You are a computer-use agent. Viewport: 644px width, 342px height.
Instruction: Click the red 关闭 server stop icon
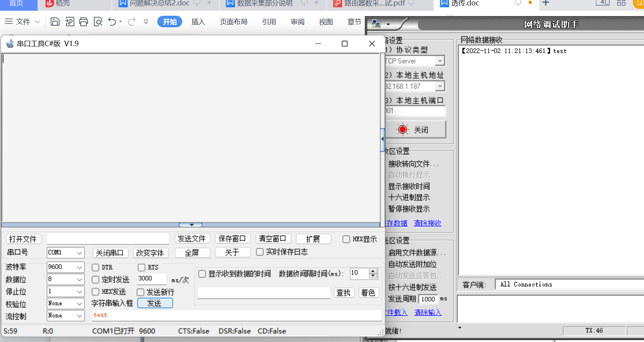(x=403, y=129)
